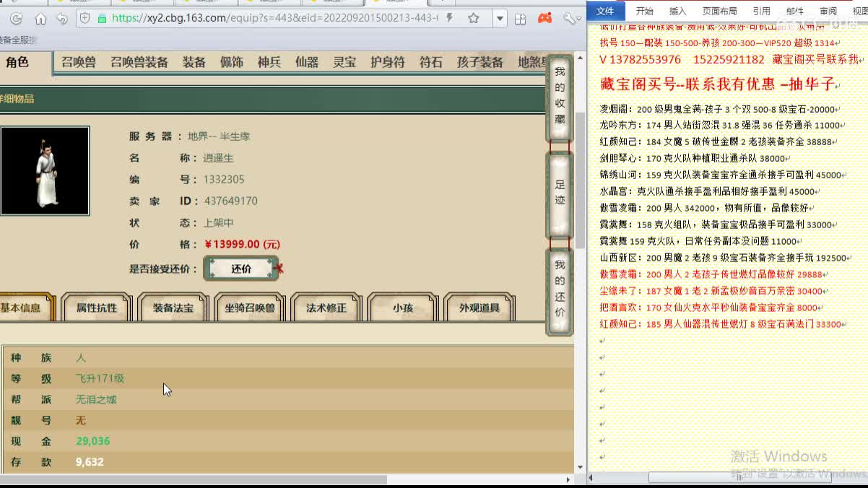Click the Word line starting 凌烟阁
The image size is (868, 488).
coord(718,110)
